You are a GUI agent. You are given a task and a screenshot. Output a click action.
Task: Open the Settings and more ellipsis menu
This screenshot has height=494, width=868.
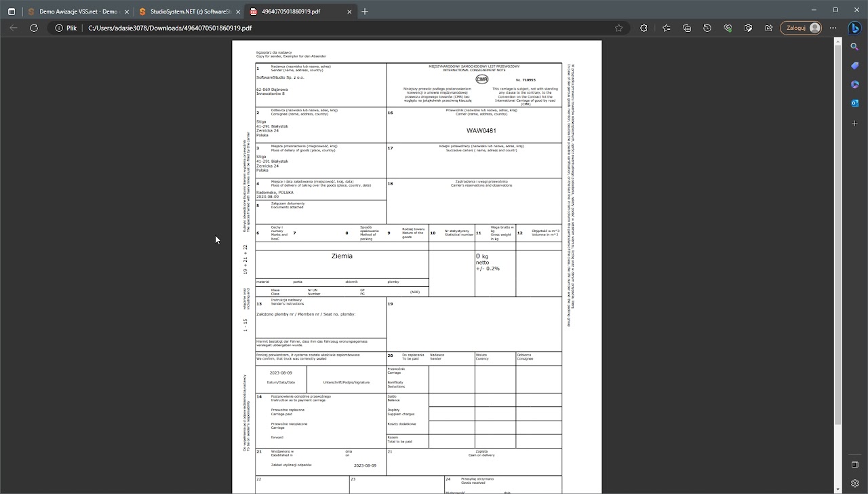point(833,28)
